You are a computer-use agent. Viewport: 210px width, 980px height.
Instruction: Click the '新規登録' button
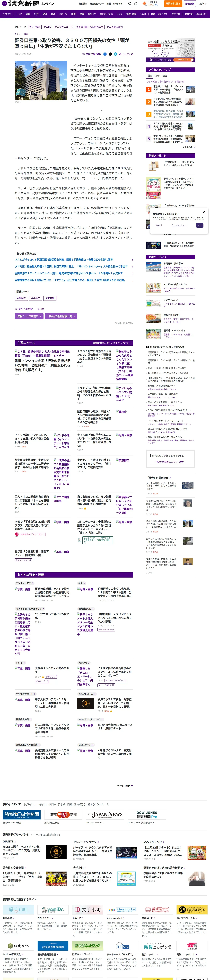189,3
